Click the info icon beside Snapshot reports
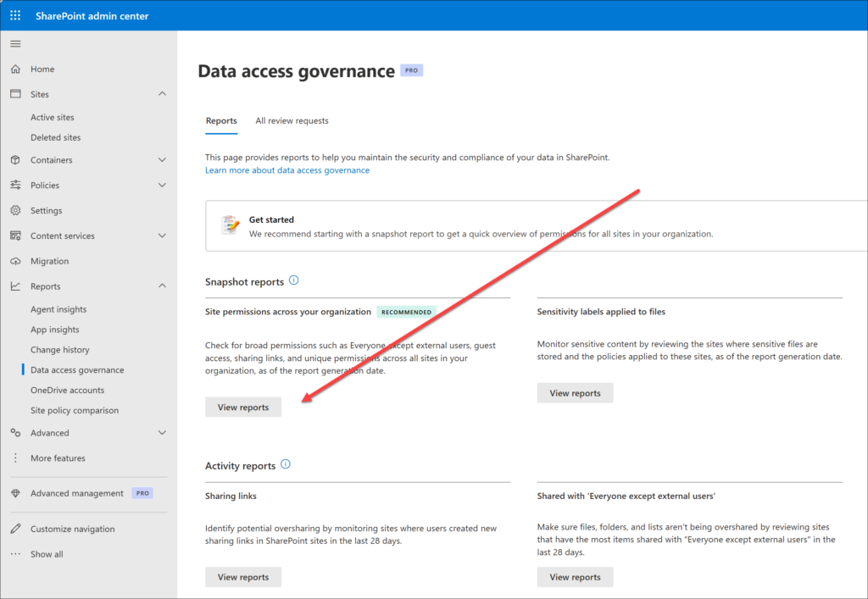868x599 pixels. coord(294,280)
